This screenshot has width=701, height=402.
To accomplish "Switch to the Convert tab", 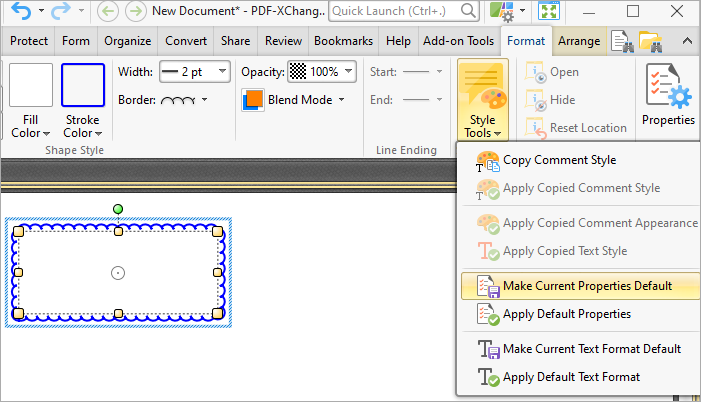I will pos(186,41).
